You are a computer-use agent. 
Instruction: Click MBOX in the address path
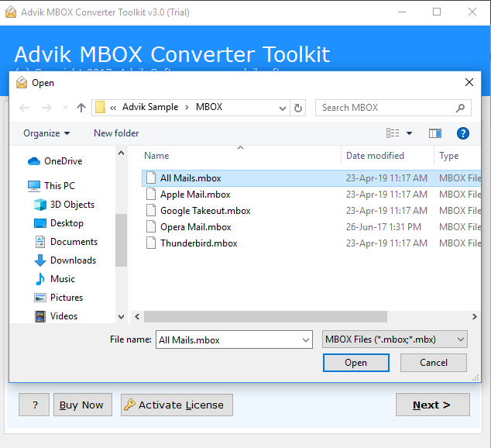[209, 107]
